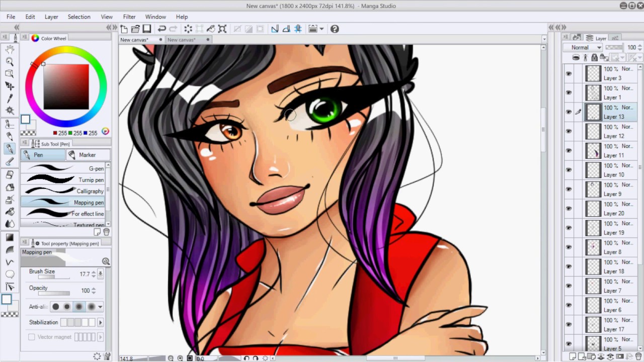Viewport: 644px width, 362px height.
Task: Select the Eraser tool
Action: 10,174
